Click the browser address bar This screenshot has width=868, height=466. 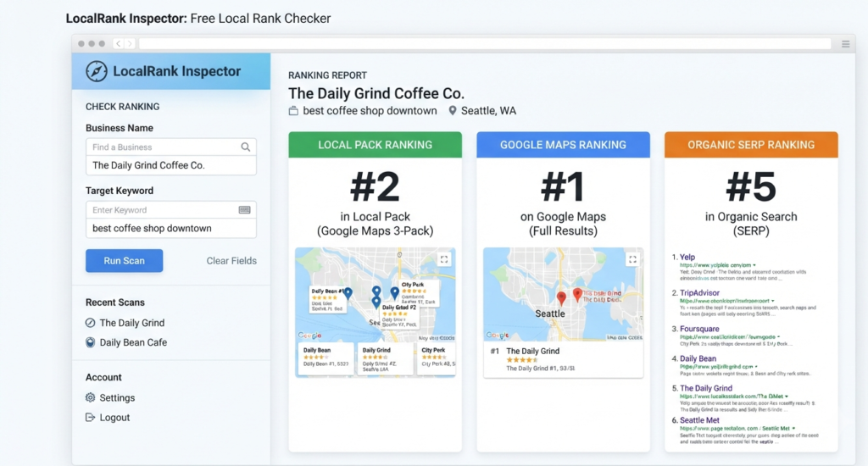485,44
